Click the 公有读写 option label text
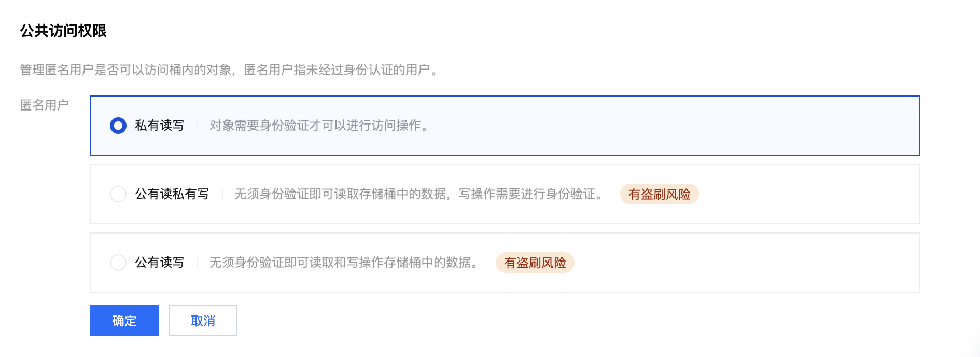 click(159, 263)
